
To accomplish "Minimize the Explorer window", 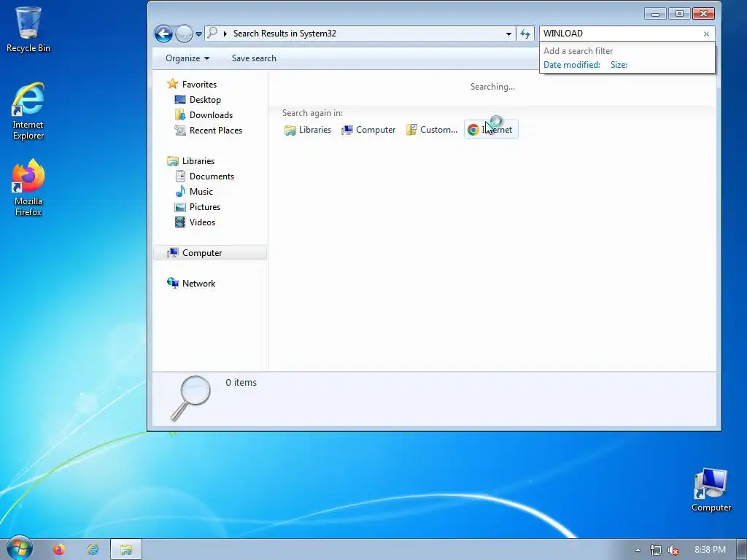I will coord(655,13).
